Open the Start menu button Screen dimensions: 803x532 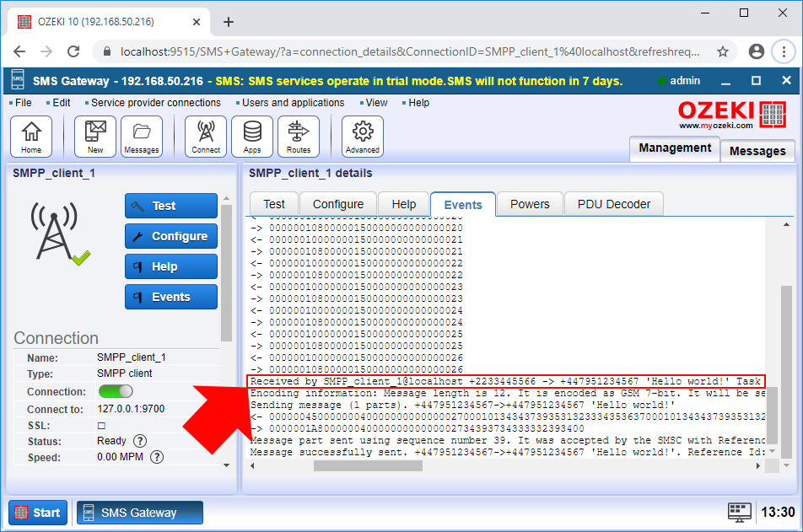38,513
